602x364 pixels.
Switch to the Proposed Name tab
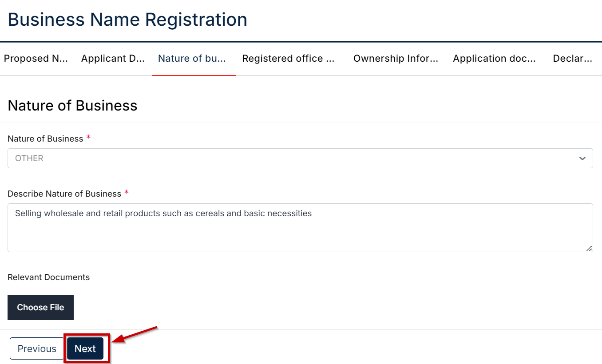[x=36, y=59]
